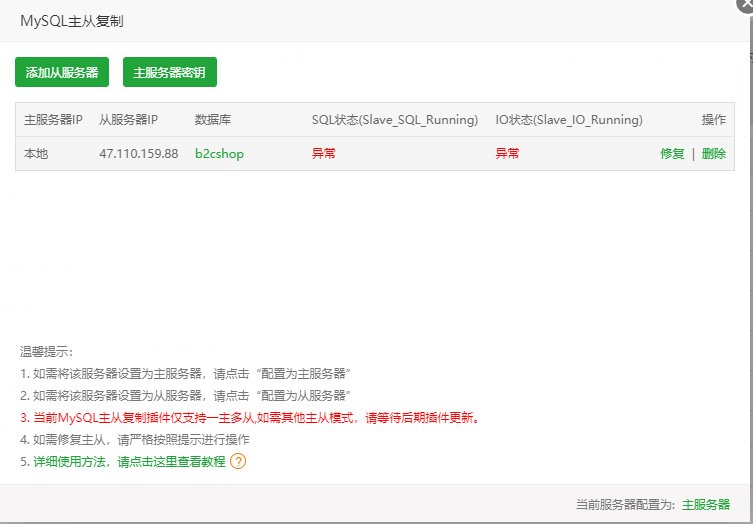Close the MySQL主从复制 dialog
Viewport: 753px width, 524px height.
(746, 5)
